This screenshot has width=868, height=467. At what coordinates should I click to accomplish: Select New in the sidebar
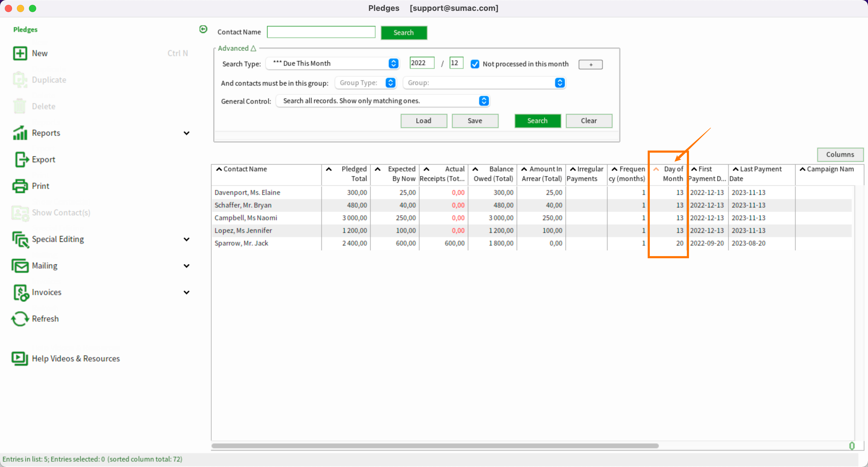(40, 53)
